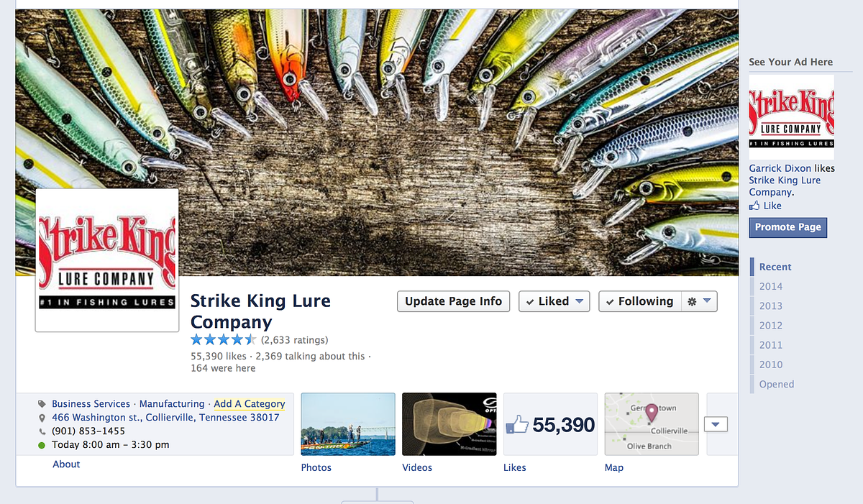Toggle the Following button
The height and width of the screenshot is (504, 863).
(x=639, y=301)
